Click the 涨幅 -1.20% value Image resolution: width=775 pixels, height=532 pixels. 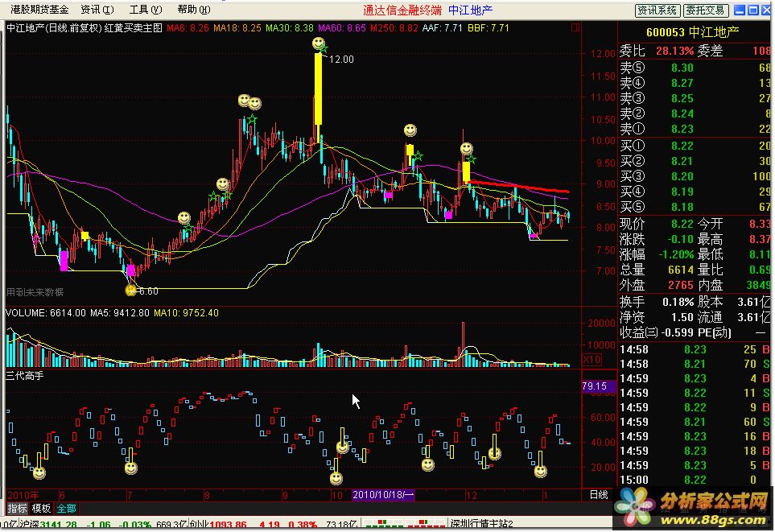pyautogui.click(x=676, y=254)
